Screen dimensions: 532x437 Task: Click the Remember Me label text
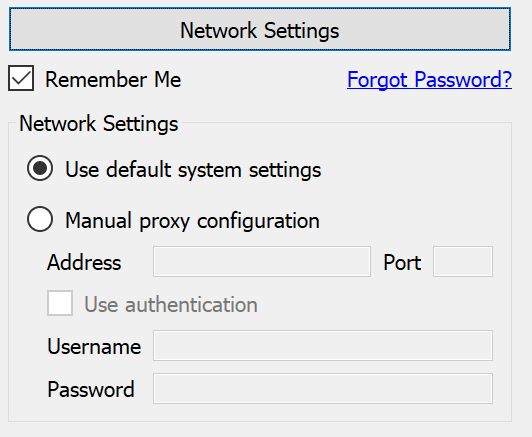(113, 80)
